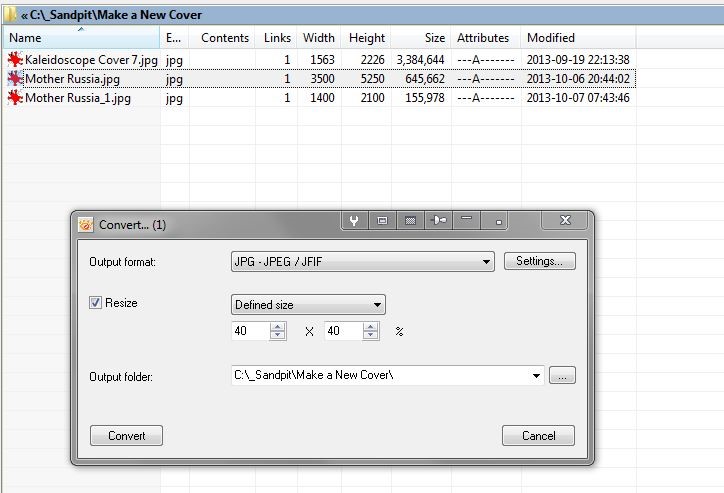Click width value 3500
Screen dimensions: 724x493
(x=322, y=79)
